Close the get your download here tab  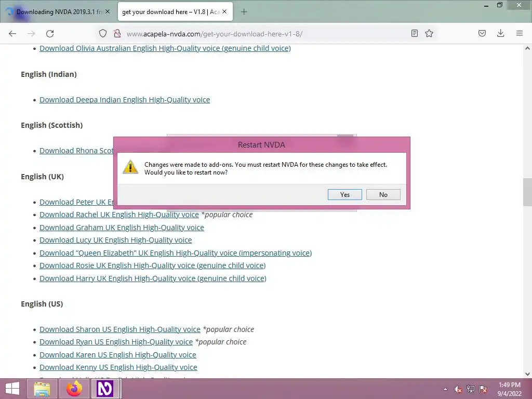coord(224,11)
